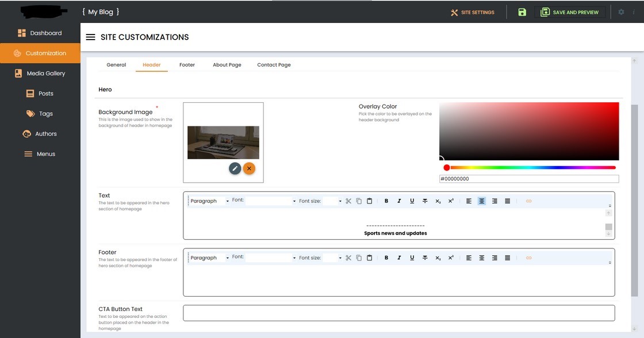Remove the background image with orange X

pyautogui.click(x=249, y=168)
